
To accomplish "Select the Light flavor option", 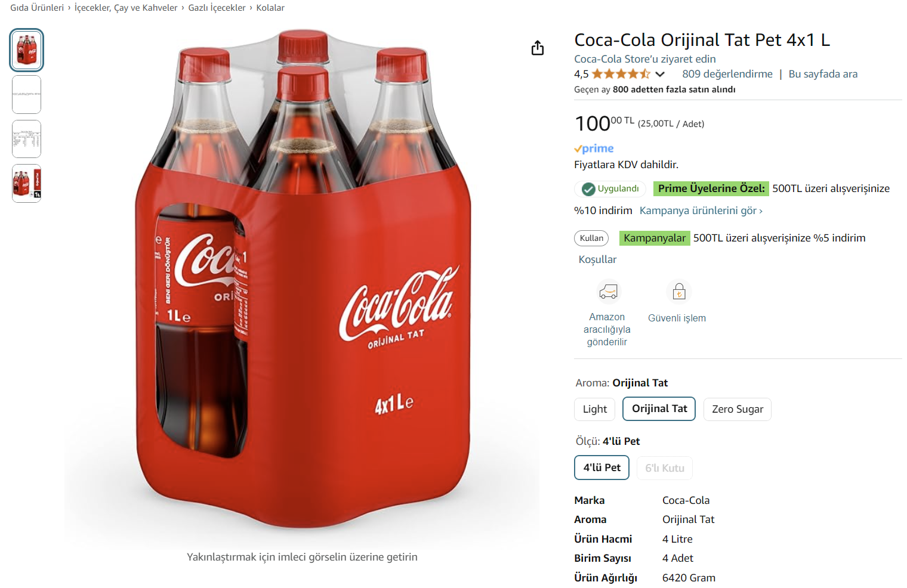I will click(x=595, y=409).
